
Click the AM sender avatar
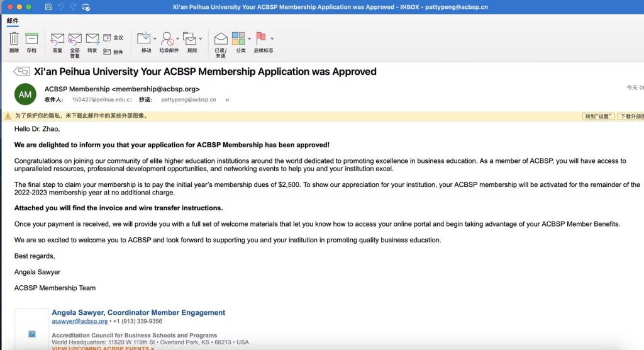click(25, 94)
